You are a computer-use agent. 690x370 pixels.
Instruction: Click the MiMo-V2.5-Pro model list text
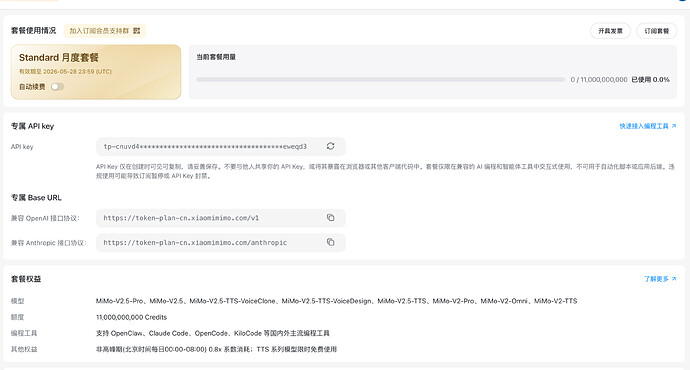coord(336,301)
